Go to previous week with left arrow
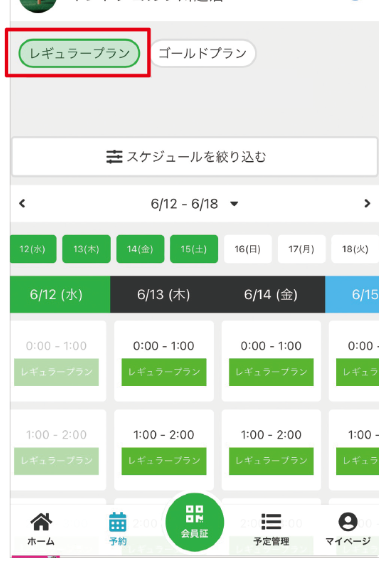Screen dimensions: 379x561 (22, 204)
